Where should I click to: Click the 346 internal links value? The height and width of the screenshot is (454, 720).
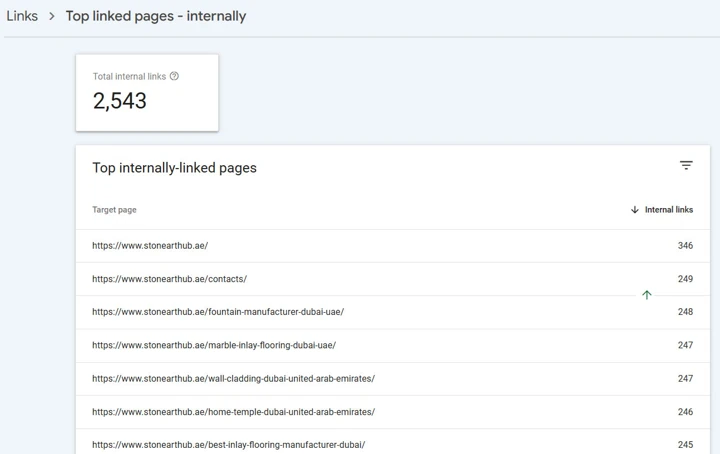685,246
